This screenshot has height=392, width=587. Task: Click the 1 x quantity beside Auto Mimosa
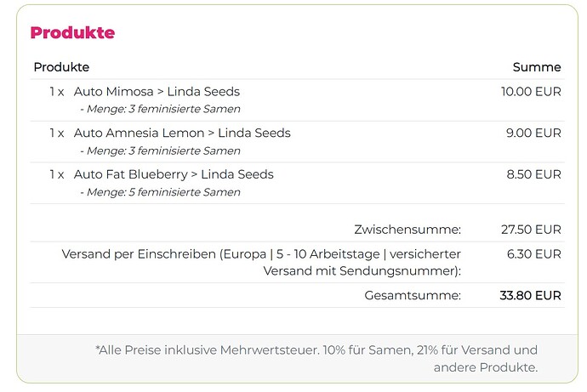tap(56, 92)
